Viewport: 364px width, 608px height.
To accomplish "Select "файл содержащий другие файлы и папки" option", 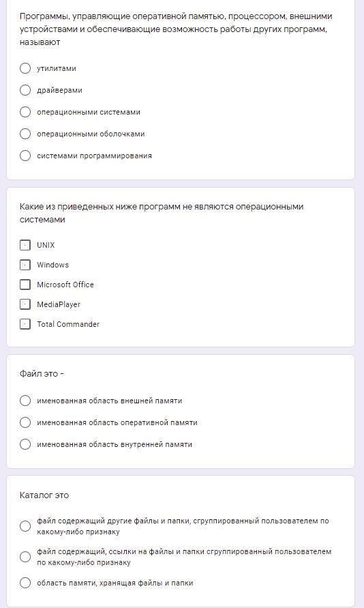I will [x=25, y=526].
